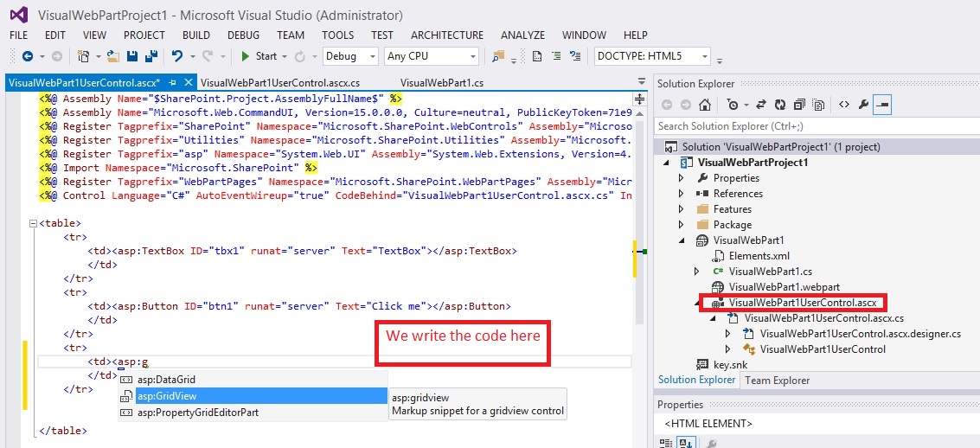Click the Format Document toolbar icon
This screenshot has width=980, height=448.
pyautogui.click(x=536, y=56)
